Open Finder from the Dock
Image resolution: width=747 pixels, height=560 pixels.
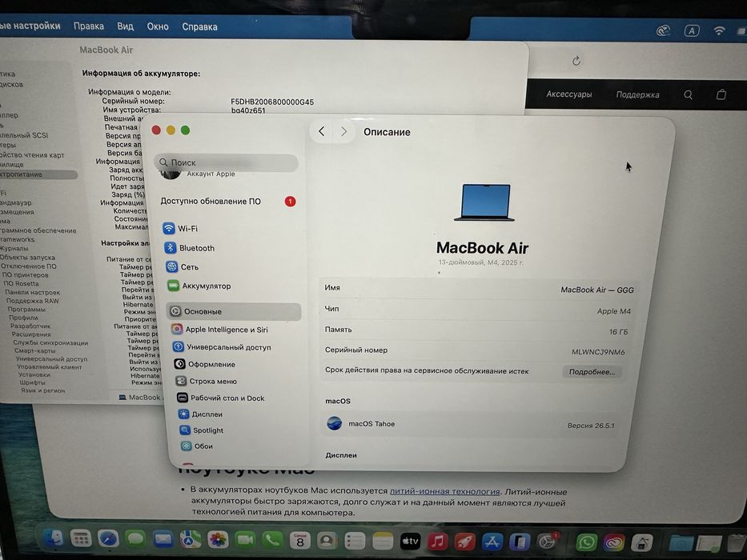click(x=54, y=538)
